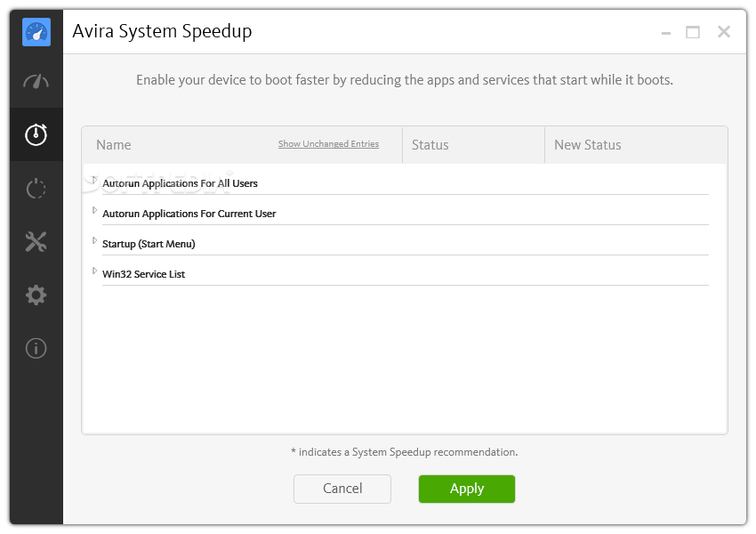Open the speedometer dashboard sidebar icon
The height and width of the screenshot is (534, 756).
[x=36, y=82]
